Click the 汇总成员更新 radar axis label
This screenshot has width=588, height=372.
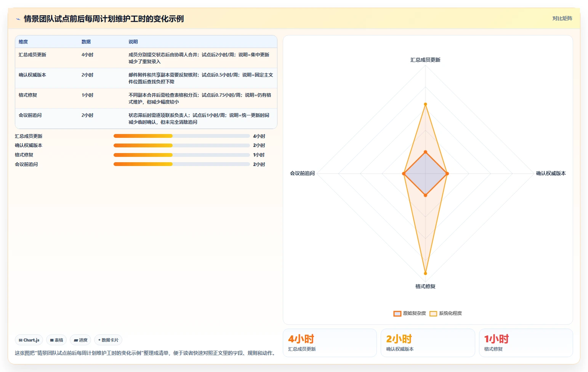point(425,60)
